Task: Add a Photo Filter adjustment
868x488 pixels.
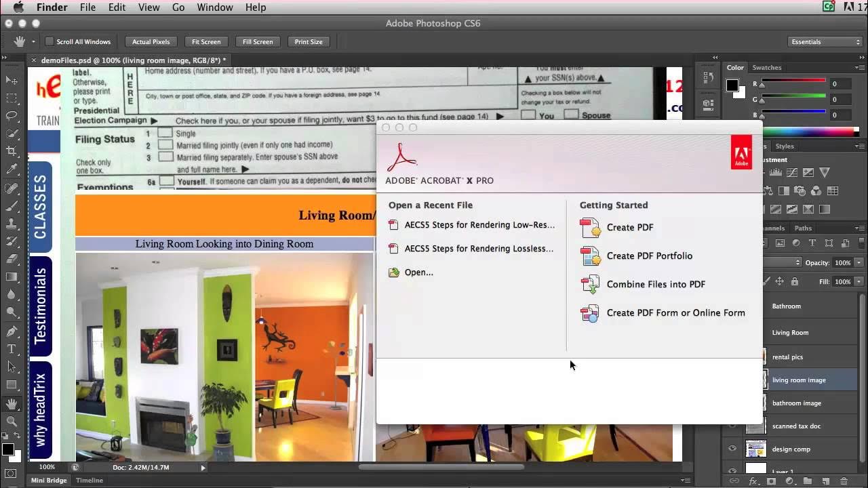Action: click(801, 190)
